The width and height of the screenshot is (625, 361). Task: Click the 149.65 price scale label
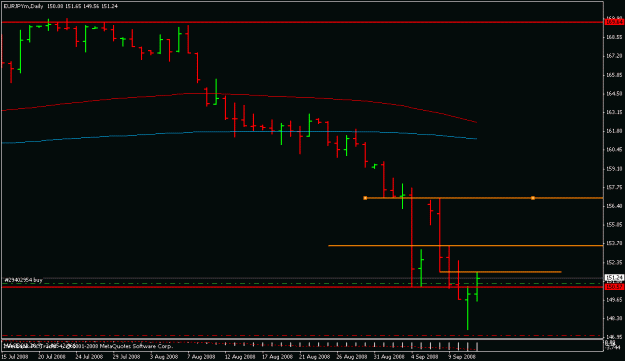[614, 300]
